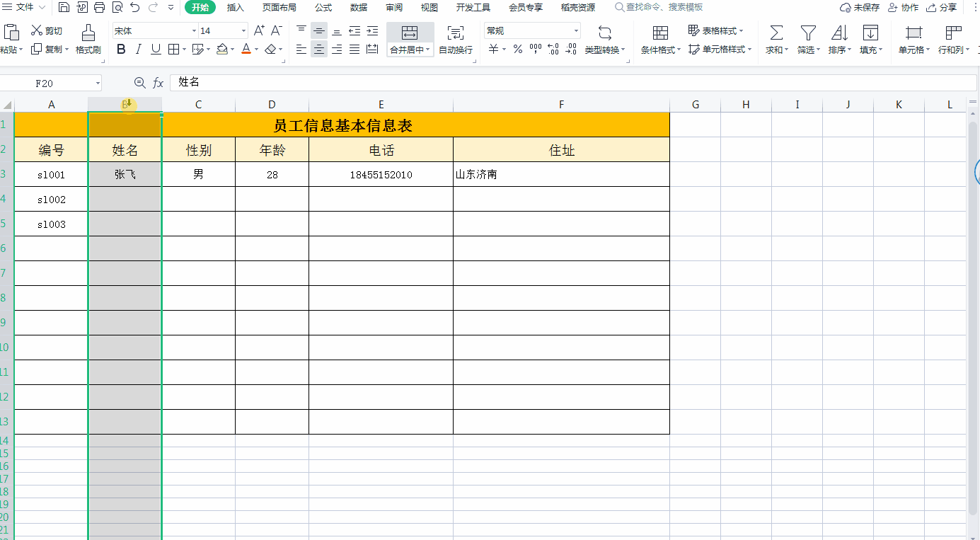Viewport: 980px width, 540px height.
Task: Select the column E header
Action: (381, 105)
